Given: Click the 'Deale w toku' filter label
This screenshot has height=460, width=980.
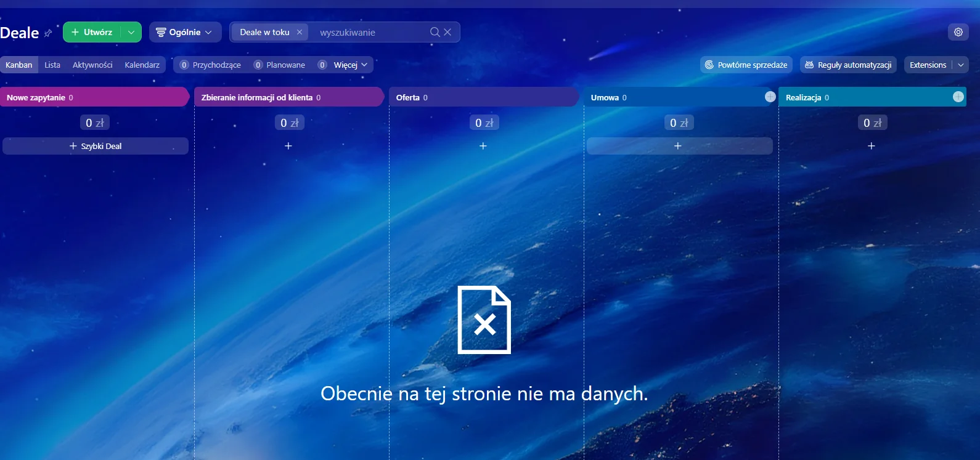Looking at the screenshot, I should pyautogui.click(x=264, y=32).
